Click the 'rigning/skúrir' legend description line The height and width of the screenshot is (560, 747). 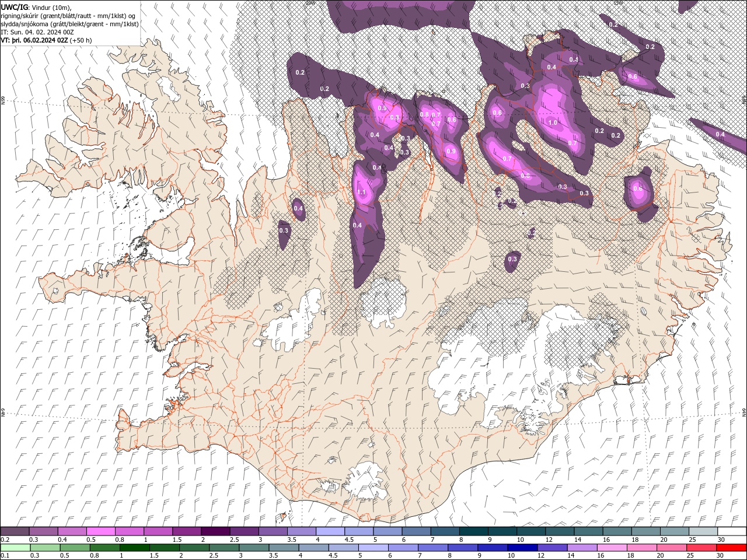point(68,16)
